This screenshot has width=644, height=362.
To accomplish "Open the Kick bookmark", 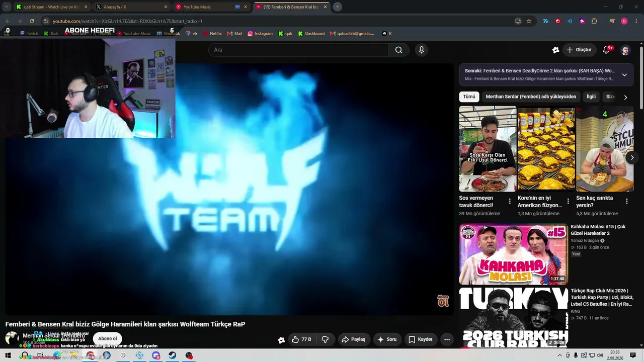I will click(51, 34).
